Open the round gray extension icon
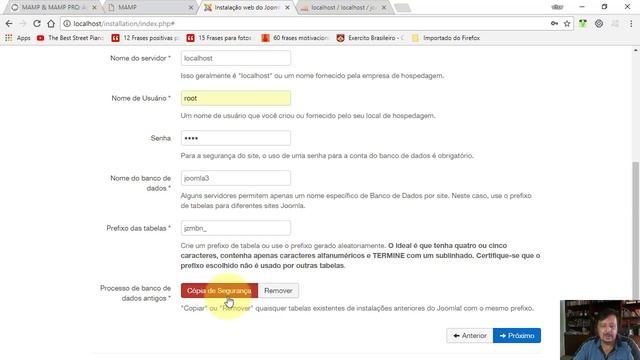640x360 pixels. pos(599,24)
